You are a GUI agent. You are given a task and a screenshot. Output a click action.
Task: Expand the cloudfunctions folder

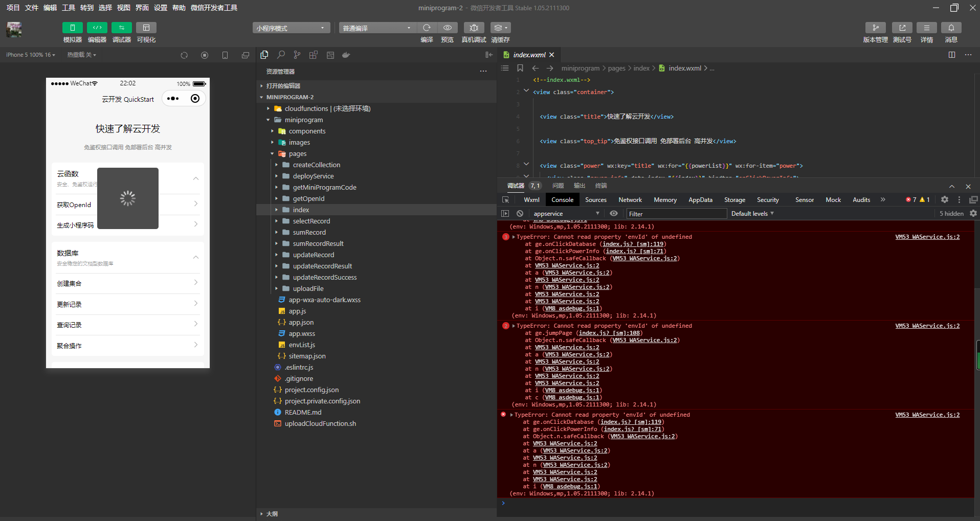pos(268,108)
